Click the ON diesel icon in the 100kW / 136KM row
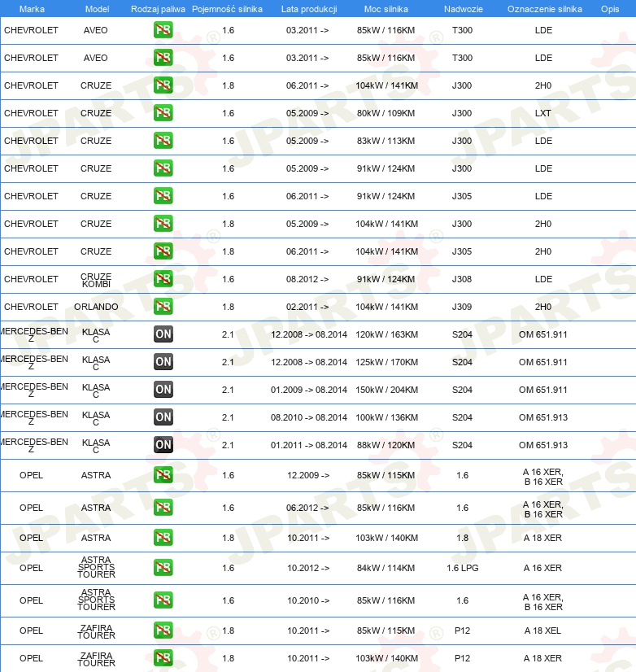 pyautogui.click(x=163, y=417)
